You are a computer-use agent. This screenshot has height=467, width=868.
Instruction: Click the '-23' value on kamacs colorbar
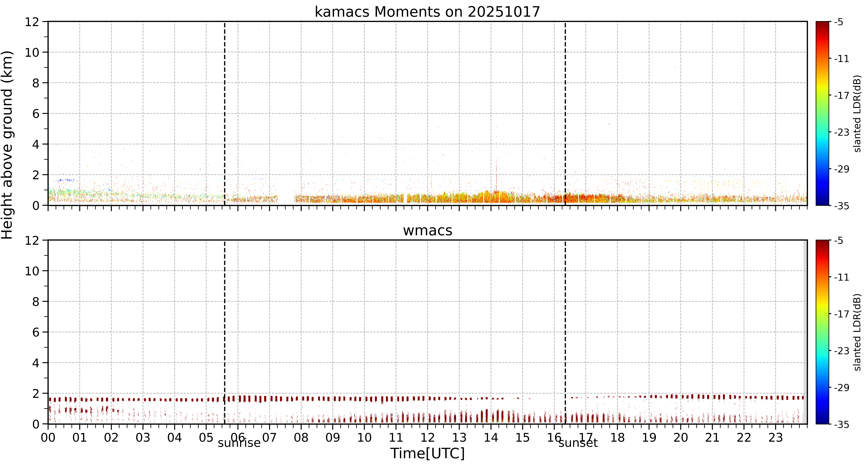click(x=841, y=132)
